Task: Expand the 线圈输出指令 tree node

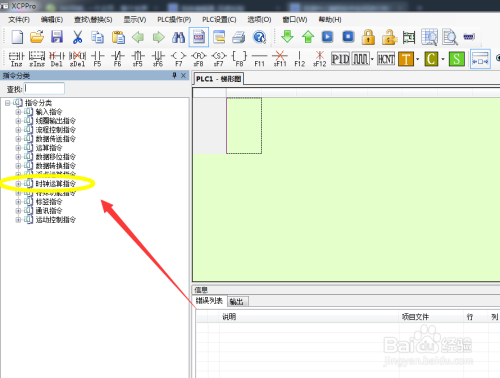Action: tap(18, 121)
